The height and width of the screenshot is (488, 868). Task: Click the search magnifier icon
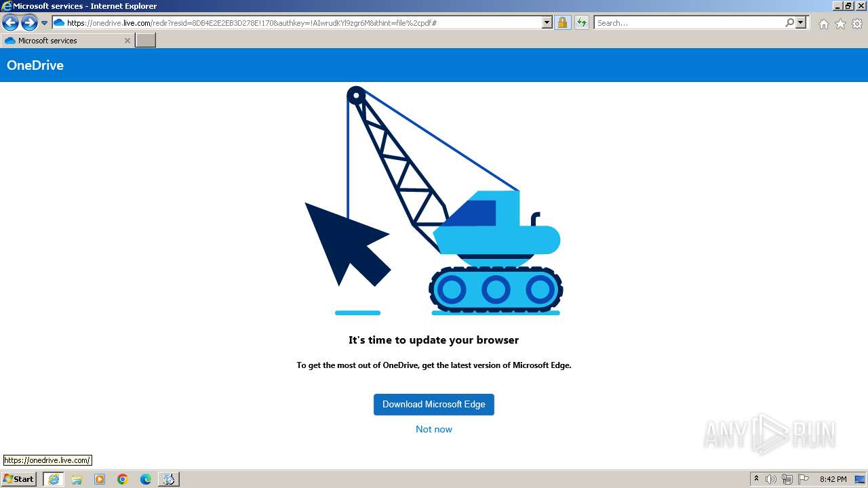coord(789,22)
